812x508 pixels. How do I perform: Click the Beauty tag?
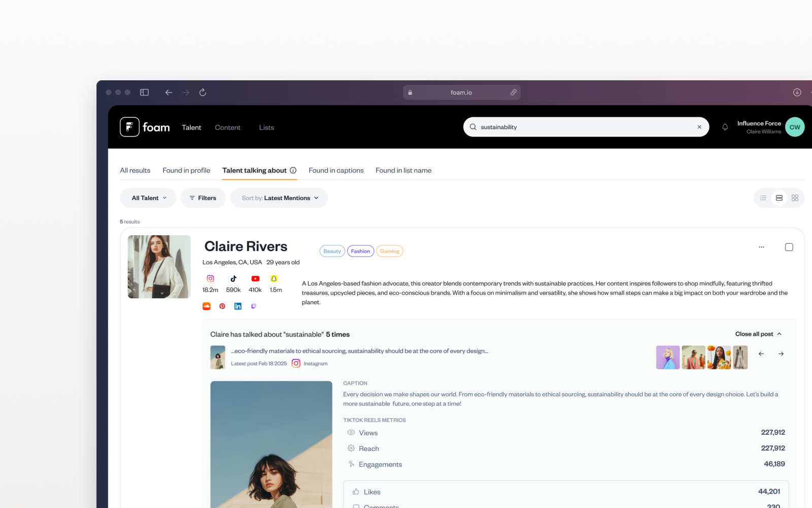click(x=332, y=251)
